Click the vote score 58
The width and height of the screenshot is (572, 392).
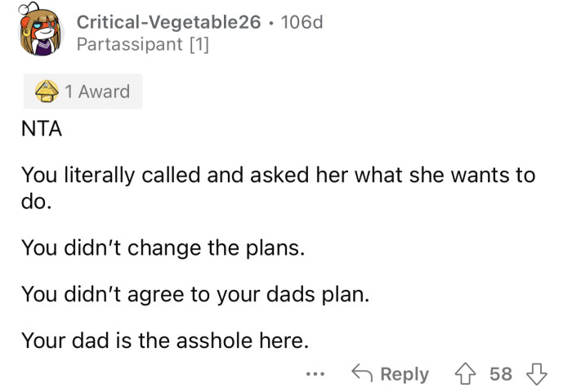coord(501,374)
